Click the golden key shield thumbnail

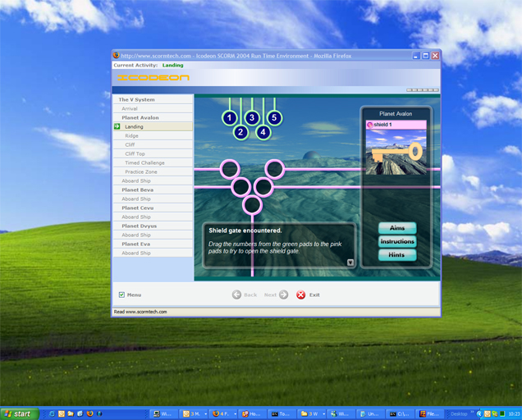coord(396,152)
